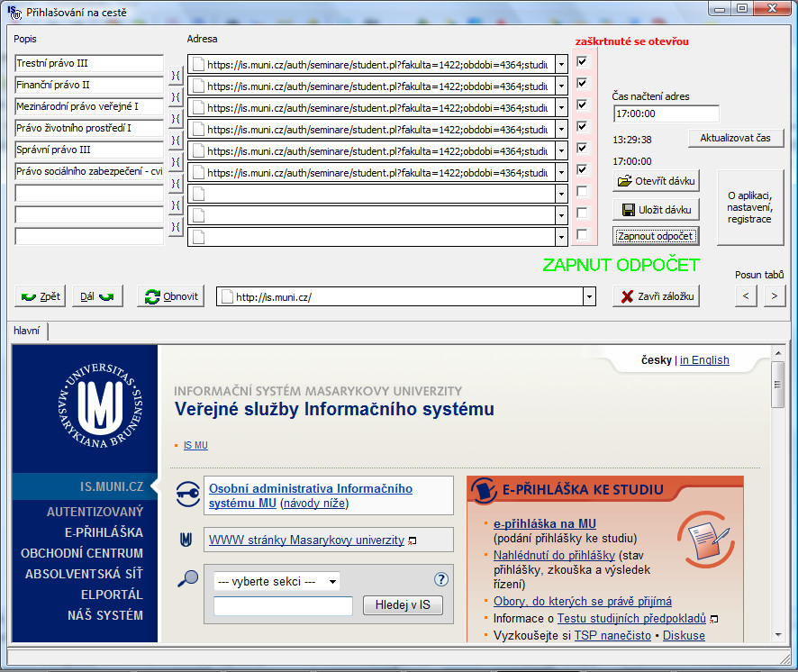The image size is (798, 672).
Task: Open the IS MU breadcrumb link
Action: point(195,446)
